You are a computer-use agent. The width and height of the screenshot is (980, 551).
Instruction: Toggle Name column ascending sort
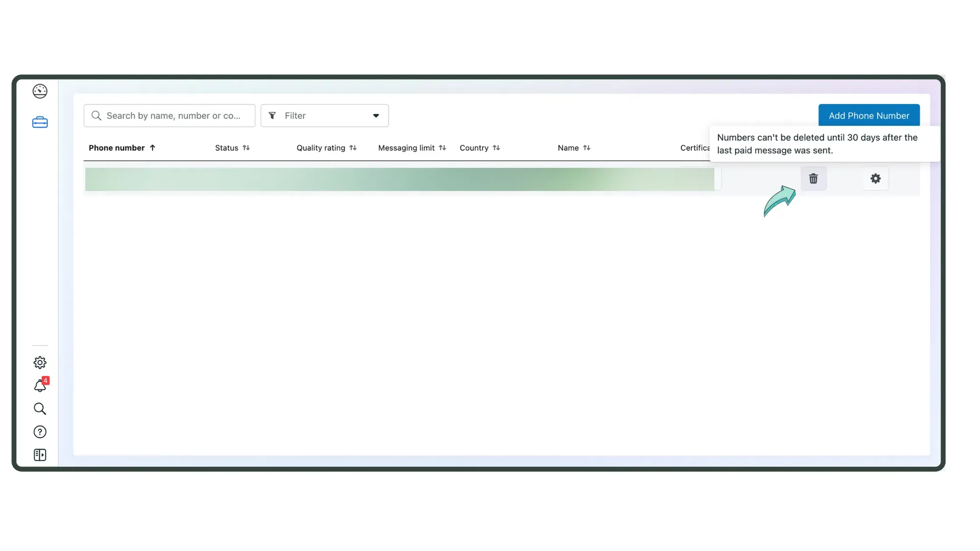click(x=586, y=147)
